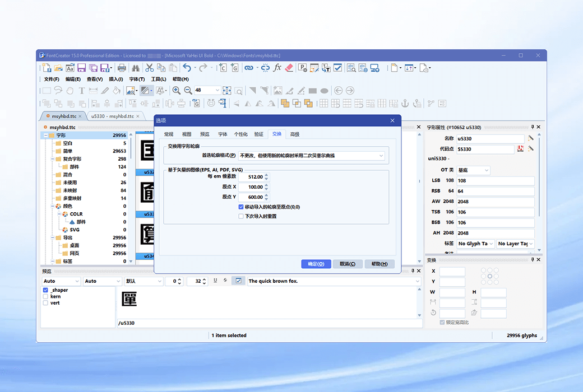Screen dimensions: 583x392
Task: Click the 取消(C) button
Action: coord(348,264)
